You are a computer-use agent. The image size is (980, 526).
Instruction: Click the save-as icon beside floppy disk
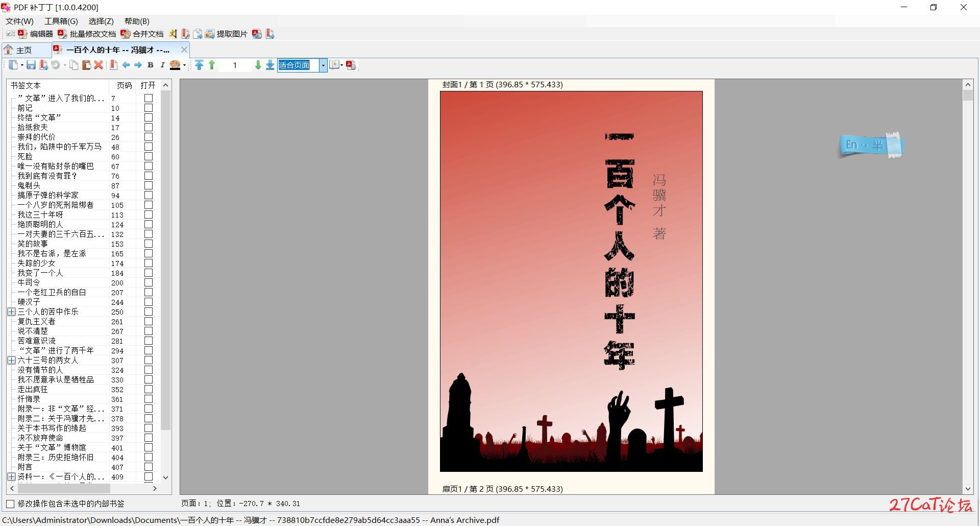(43, 65)
